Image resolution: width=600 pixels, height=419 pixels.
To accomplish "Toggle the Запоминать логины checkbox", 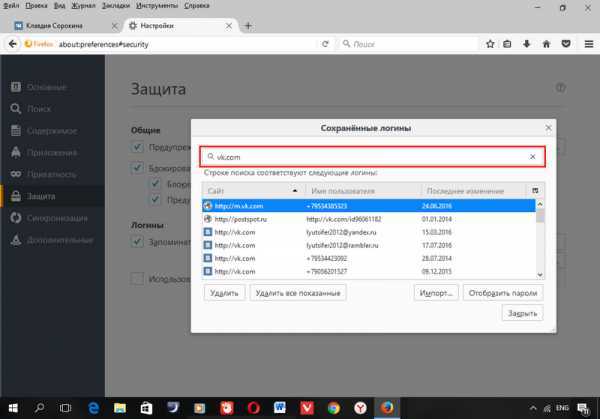I will coord(137,242).
